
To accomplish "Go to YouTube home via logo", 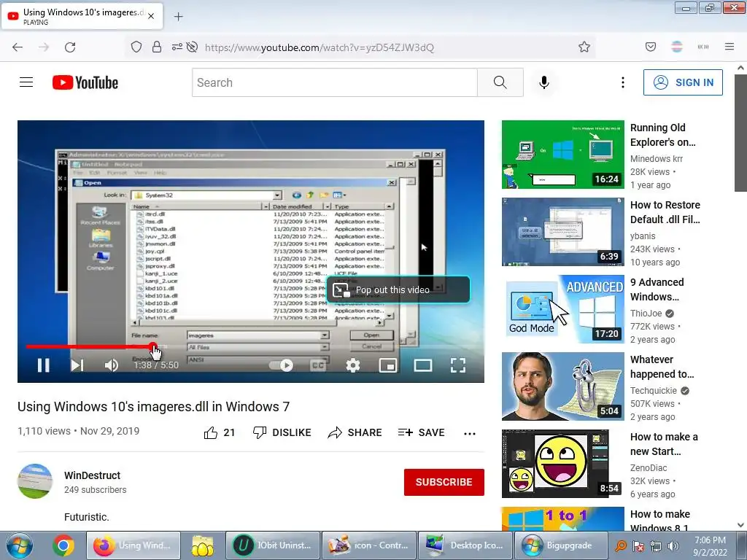I will (x=85, y=82).
